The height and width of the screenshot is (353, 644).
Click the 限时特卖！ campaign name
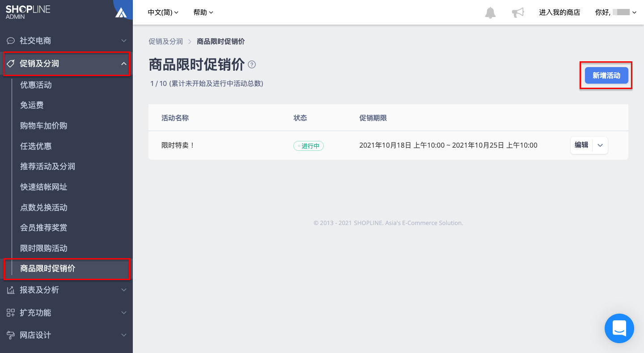coord(178,145)
